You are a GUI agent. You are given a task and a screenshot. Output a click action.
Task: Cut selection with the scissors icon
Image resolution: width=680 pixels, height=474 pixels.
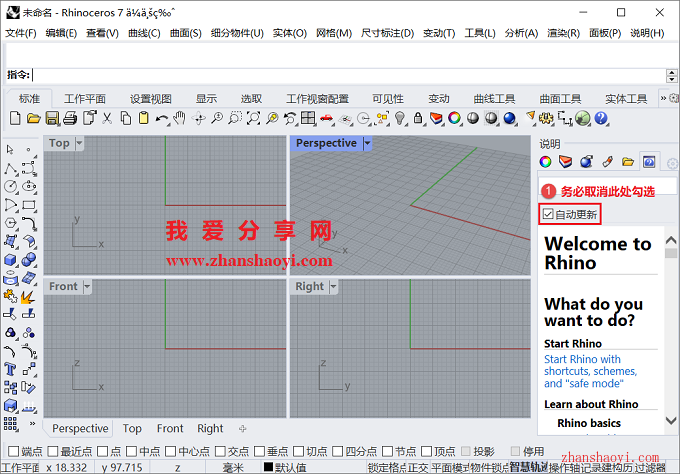tap(107, 118)
